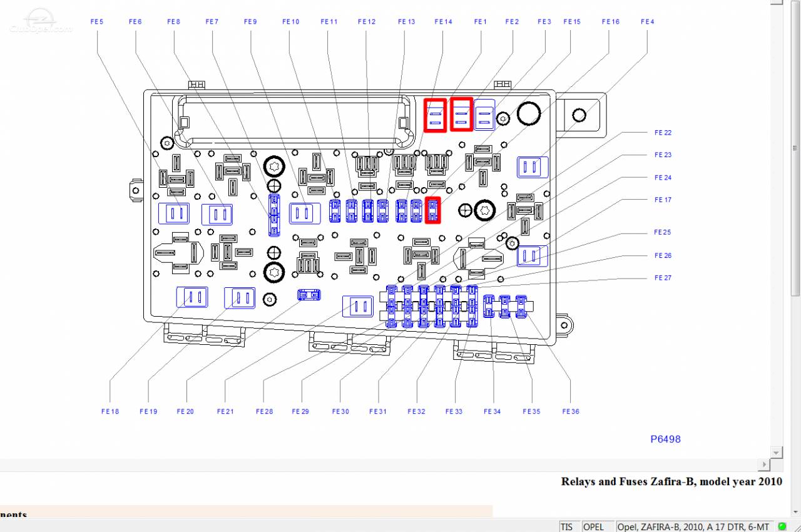Select the FE6 fuse label
The height and width of the screenshot is (532, 801).
(135, 22)
